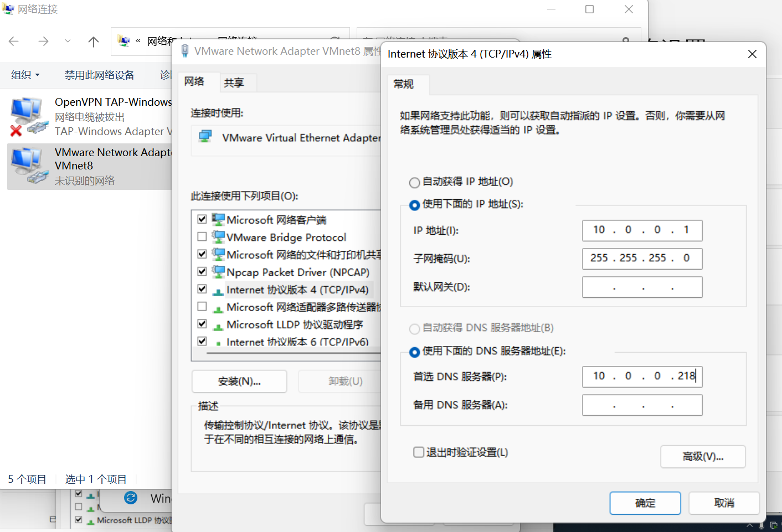782x532 pixels.
Task: Select 使用下面的 IP 地址 radio button
Action: (x=414, y=205)
